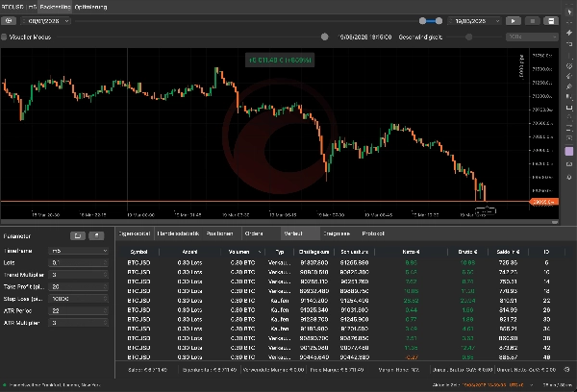Open the Protokoll tab
Screen dimensions: 577x392
(x=373, y=233)
